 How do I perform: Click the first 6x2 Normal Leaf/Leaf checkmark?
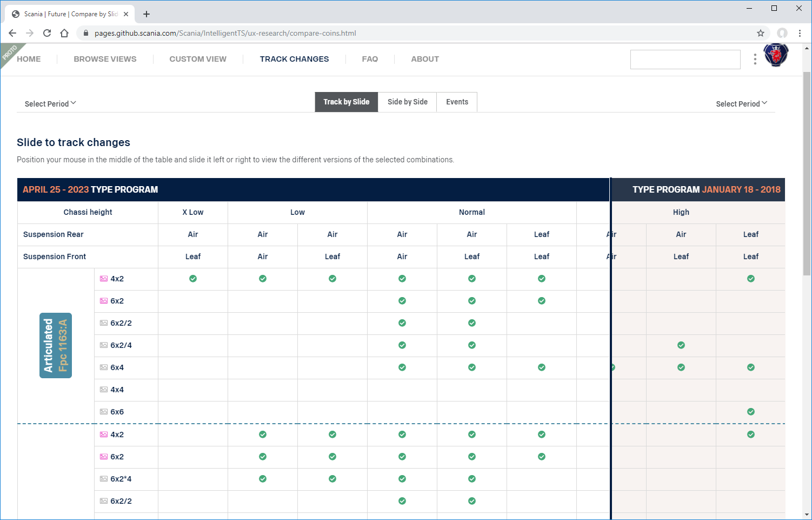[x=542, y=301]
